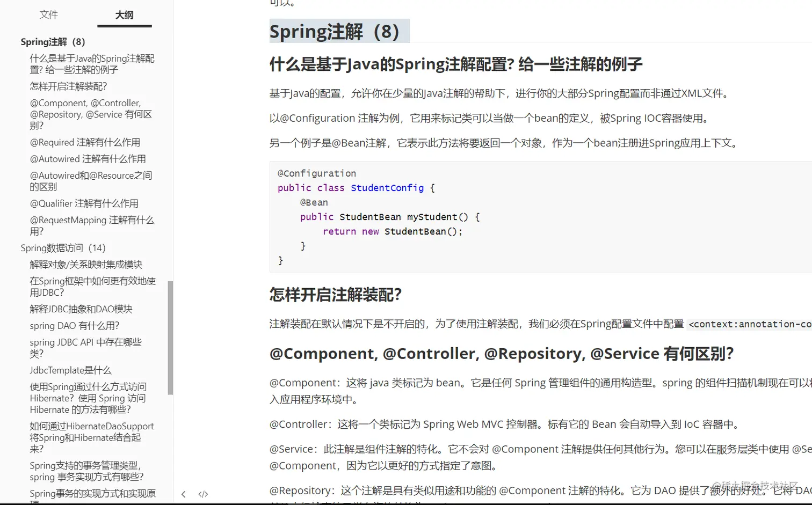Image resolution: width=812 pixels, height=505 pixels.
Task: Jump to 解释对象/关系映射集成模块 outline entry
Action: 86,265
